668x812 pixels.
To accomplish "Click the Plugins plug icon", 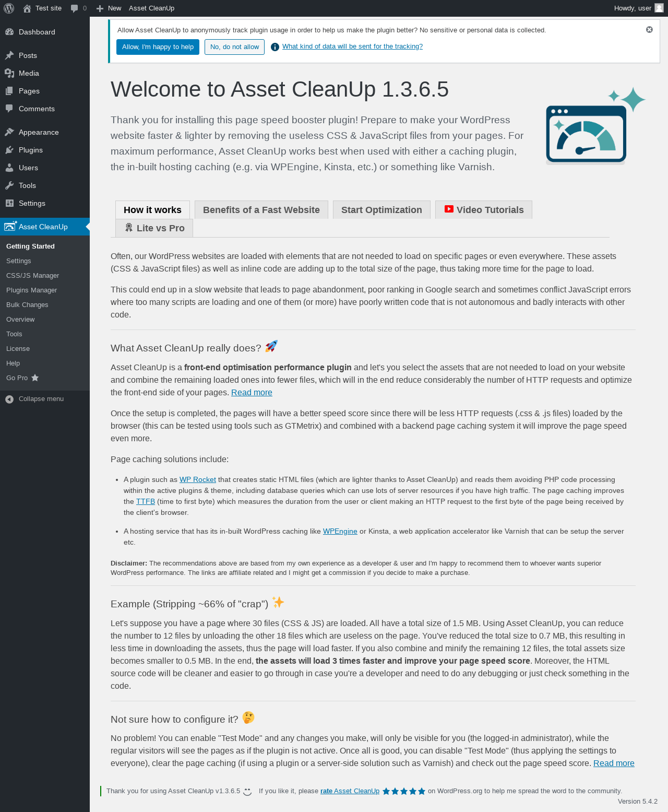I will [9, 150].
